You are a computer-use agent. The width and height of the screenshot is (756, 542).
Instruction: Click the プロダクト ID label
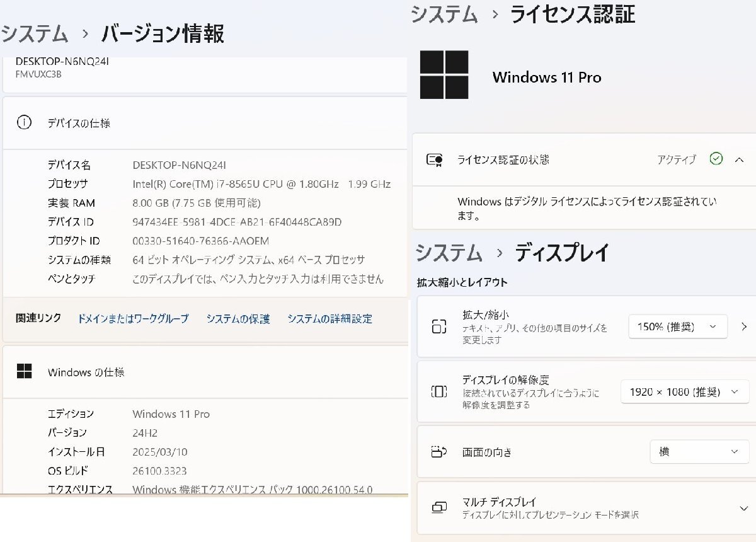click(x=74, y=241)
